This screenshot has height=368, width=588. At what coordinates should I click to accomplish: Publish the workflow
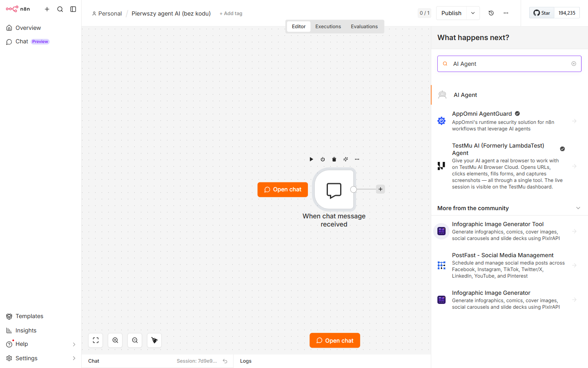(451, 13)
